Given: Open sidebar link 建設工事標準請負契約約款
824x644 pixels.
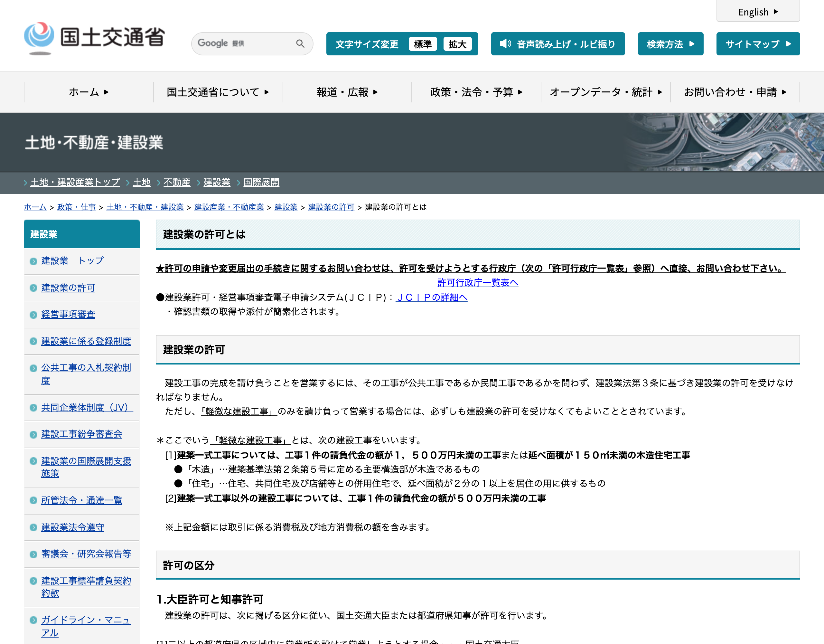Looking at the screenshot, I should click(x=86, y=587).
